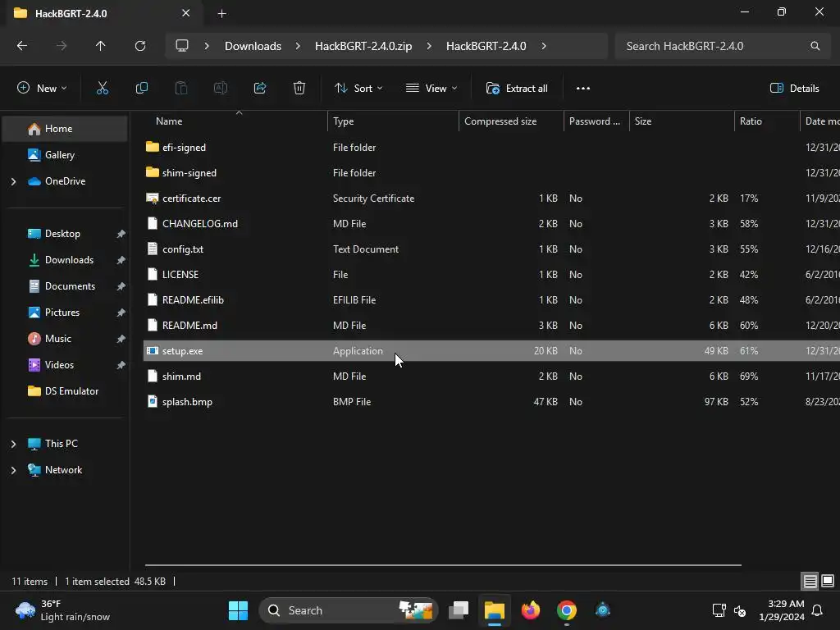Expand the This PC tree node
This screenshot has width=840, height=630.
[13, 444]
